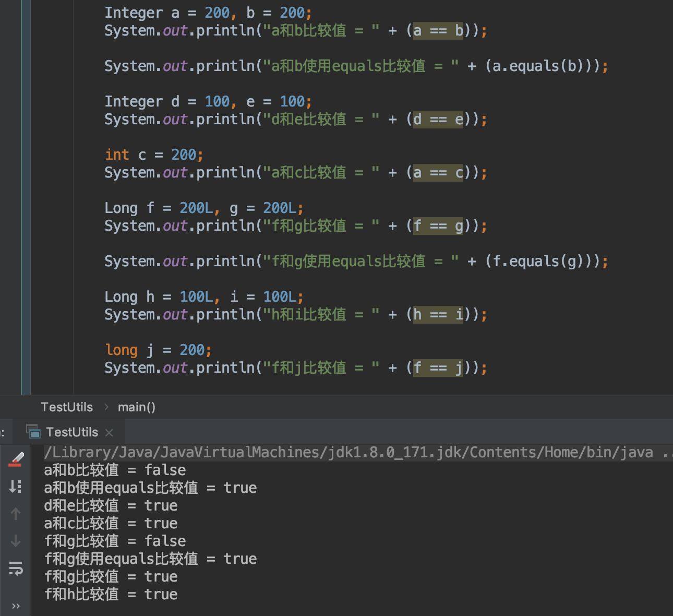Click the TestUtils tab window icon
The height and width of the screenshot is (616, 673).
33,431
